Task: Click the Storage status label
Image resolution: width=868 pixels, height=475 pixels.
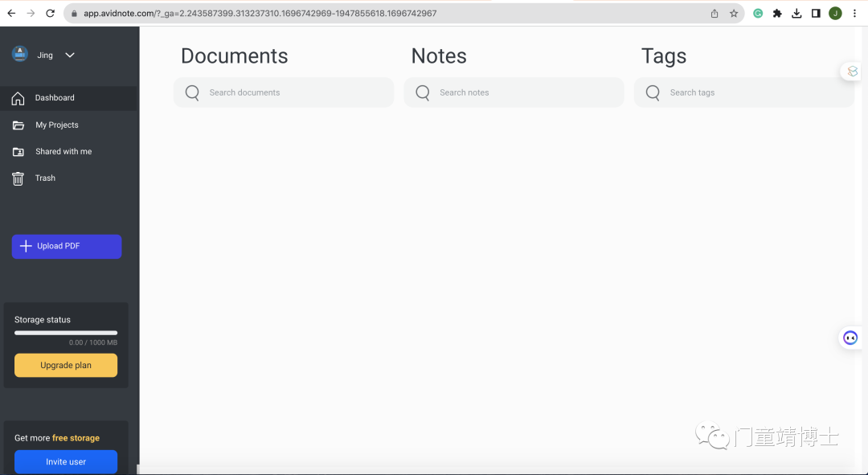Action: pos(43,320)
